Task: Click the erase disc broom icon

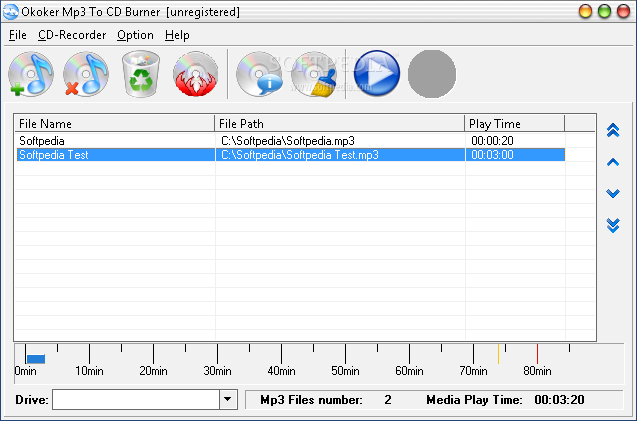Action: pos(314,74)
